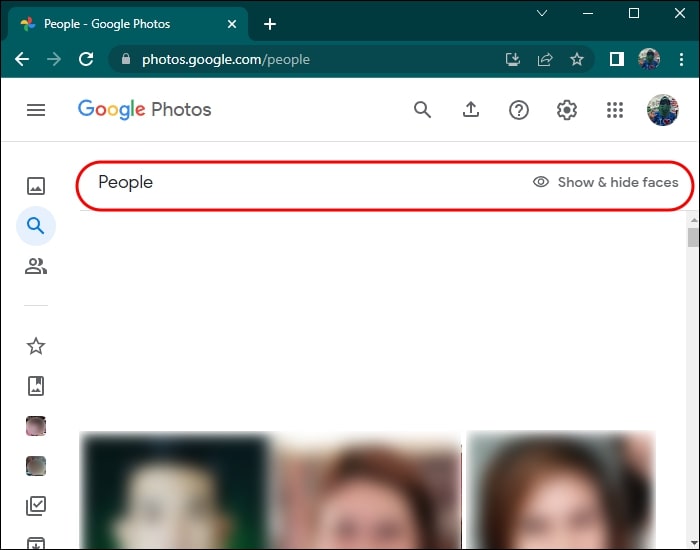Open the rightmost blurred face thumbnail
Viewport: 700px width, 550px height.
(561, 490)
